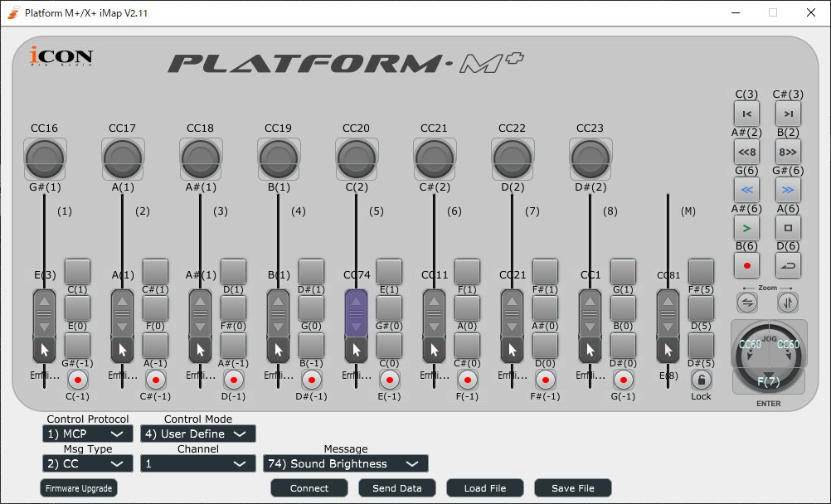
Task: Click the Save File button
Action: pos(573,488)
